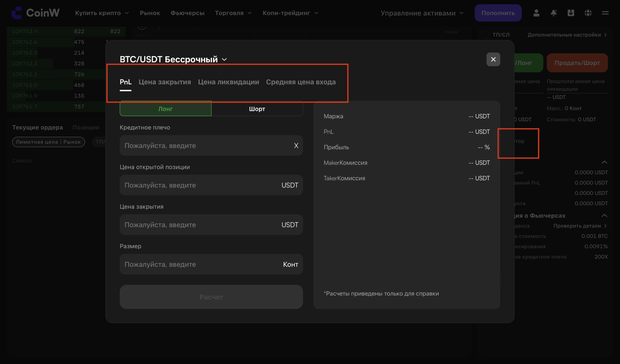Click order book price 109761.9
The image size is (620, 364).
pyautogui.click(x=25, y=96)
